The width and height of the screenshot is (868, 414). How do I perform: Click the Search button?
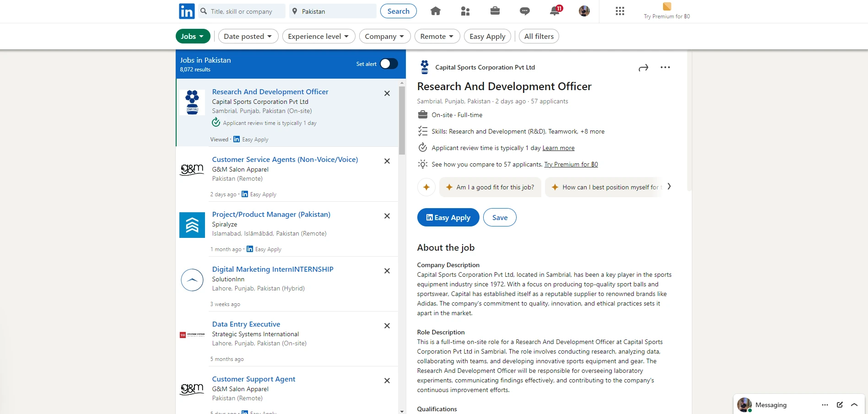pyautogui.click(x=398, y=11)
